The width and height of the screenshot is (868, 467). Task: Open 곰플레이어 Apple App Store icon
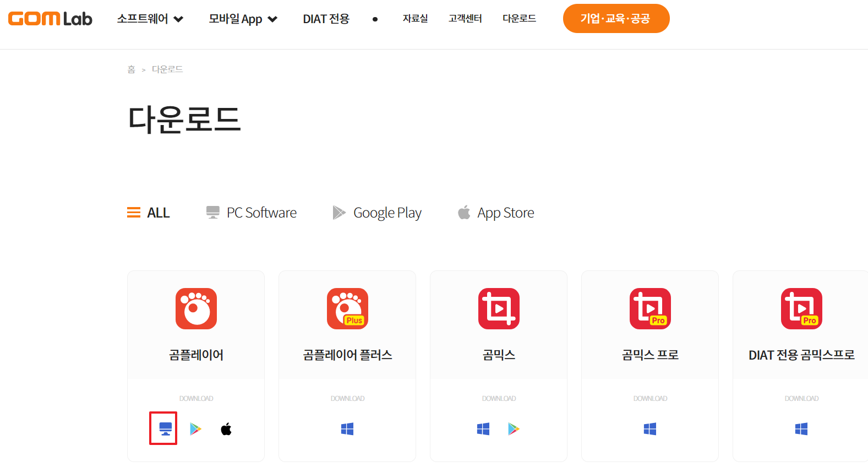[226, 428]
